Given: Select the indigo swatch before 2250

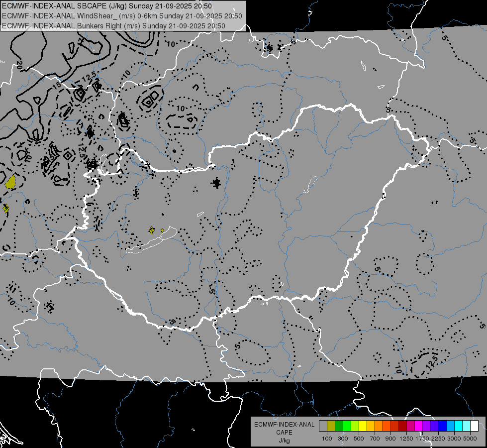Looking at the screenshot, I should click(434, 426).
